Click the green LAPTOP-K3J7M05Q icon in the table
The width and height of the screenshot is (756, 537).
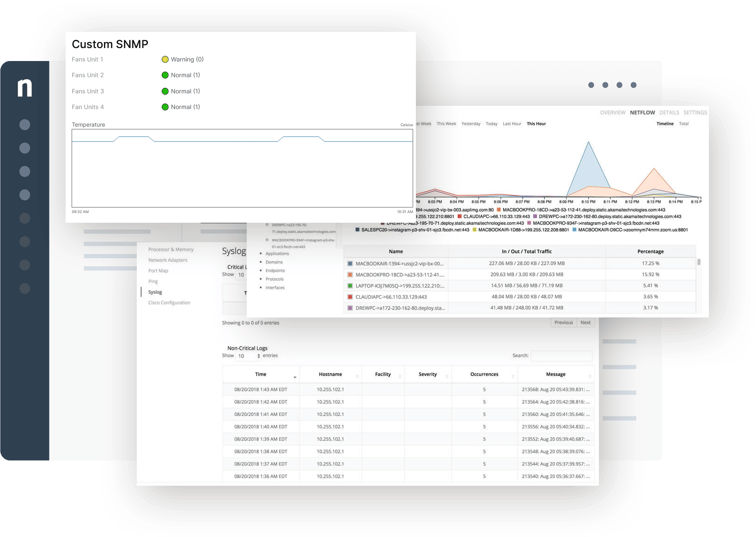tap(350, 286)
